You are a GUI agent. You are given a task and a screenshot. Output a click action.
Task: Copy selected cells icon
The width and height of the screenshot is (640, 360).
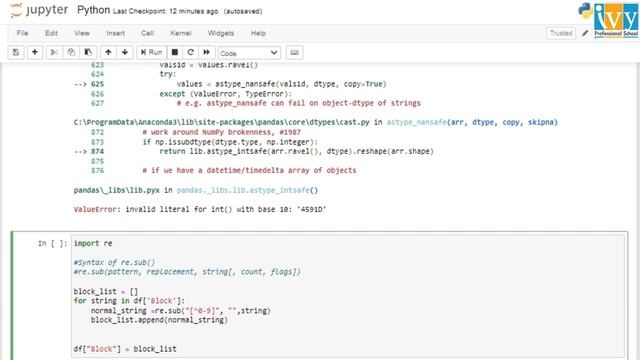pos(71,52)
